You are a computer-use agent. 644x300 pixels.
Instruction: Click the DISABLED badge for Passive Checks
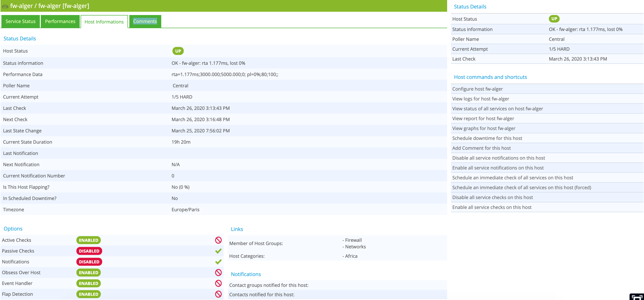click(89, 251)
